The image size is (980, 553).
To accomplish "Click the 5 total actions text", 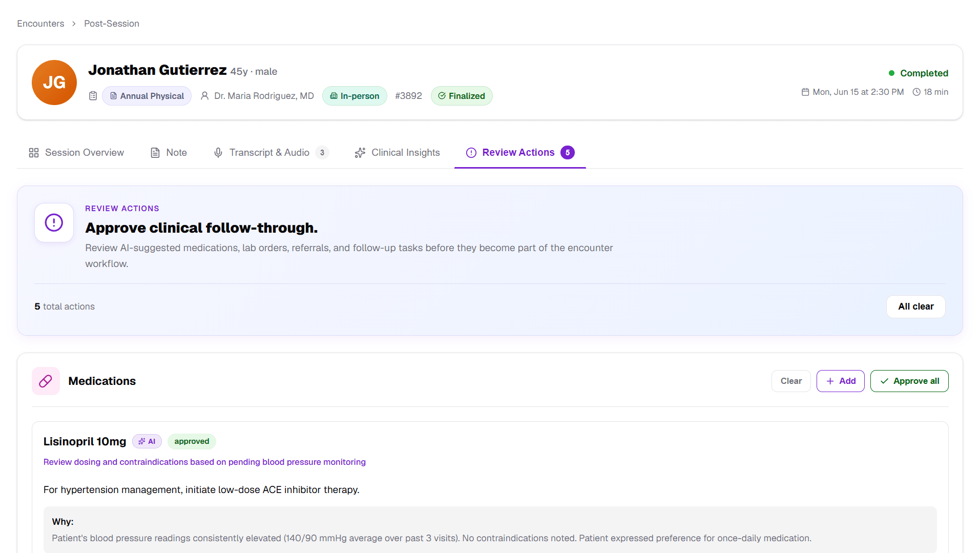I will pyautogui.click(x=65, y=306).
